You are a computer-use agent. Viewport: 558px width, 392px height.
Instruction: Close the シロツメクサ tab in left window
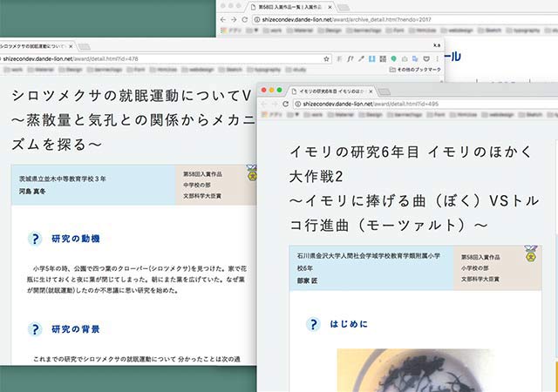click(71, 46)
